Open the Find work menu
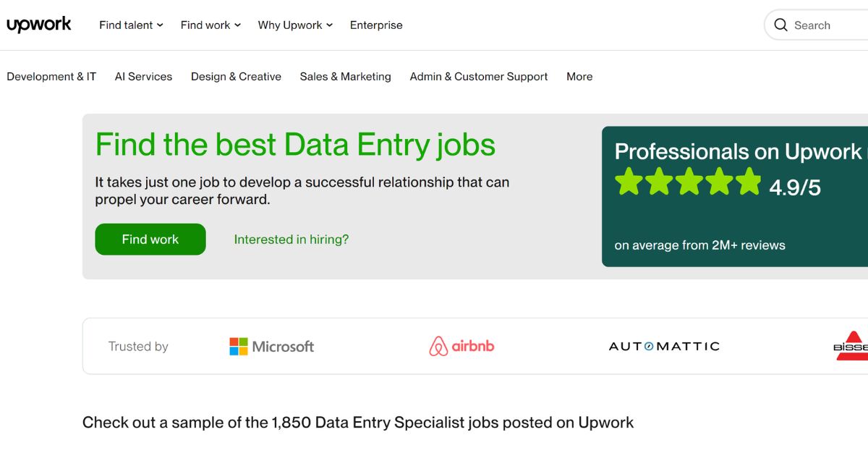The width and height of the screenshot is (868, 456). pyautogui.click(x=210, y=25)
